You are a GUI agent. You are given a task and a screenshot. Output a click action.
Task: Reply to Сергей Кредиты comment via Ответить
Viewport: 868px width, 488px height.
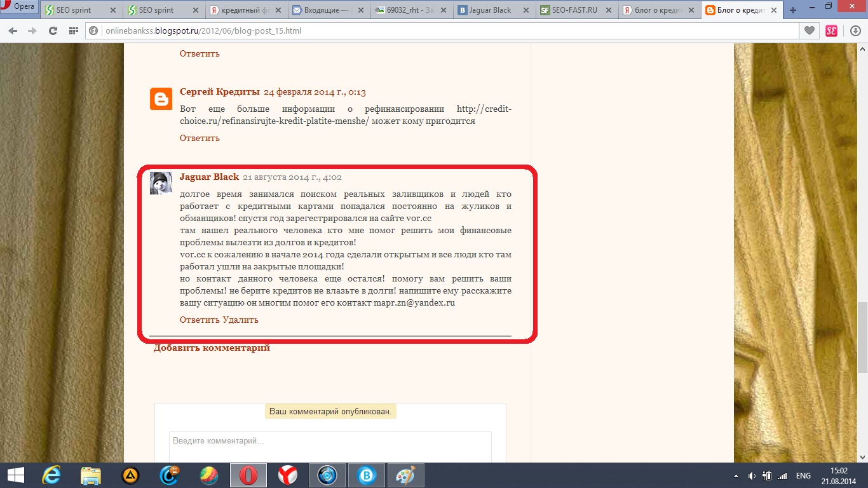tap(200, 138)
